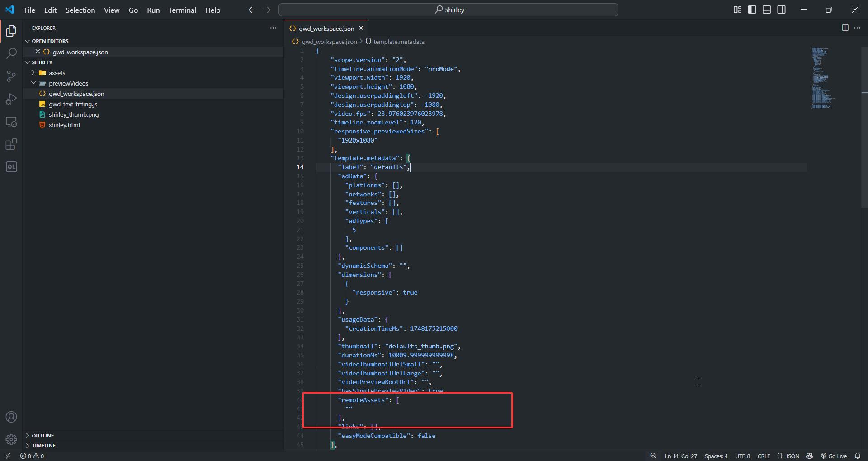Click the code minimap overview
The image size is (868, 461).
(821, 78)
